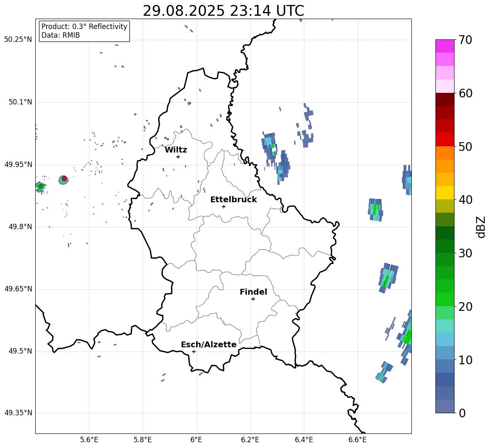Click the red dot radar marker
This screenshot has width=491, height=448.
pyautogui.click(x=64, y=179)
